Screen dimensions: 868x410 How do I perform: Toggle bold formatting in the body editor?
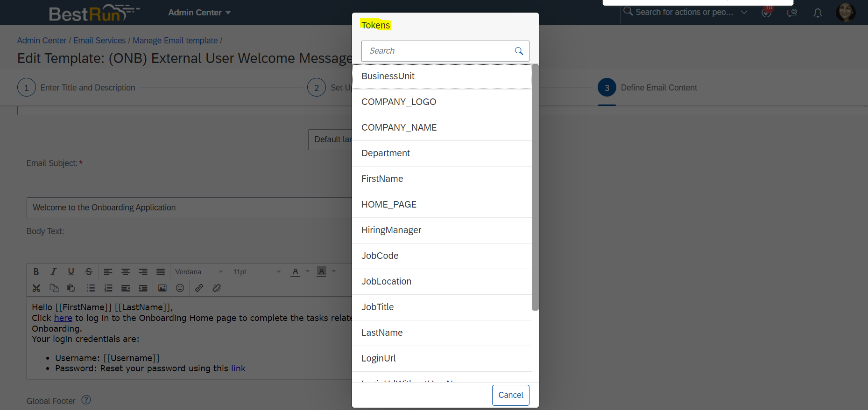tap(36, 272)
